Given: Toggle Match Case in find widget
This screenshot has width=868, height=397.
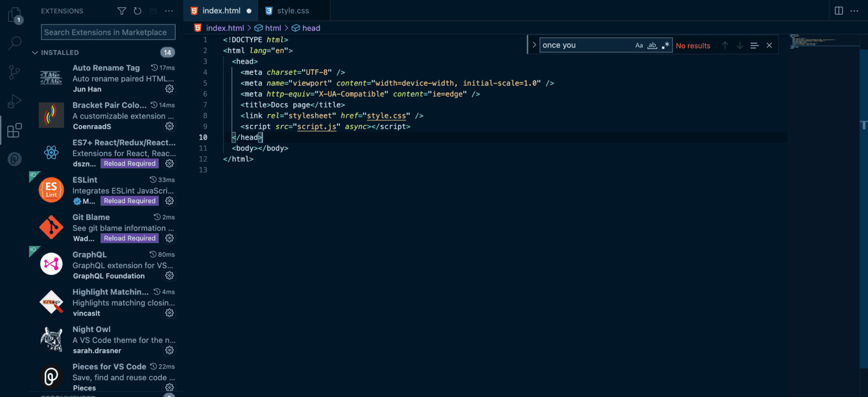Looking at the screenshot, I should (639, 46).
